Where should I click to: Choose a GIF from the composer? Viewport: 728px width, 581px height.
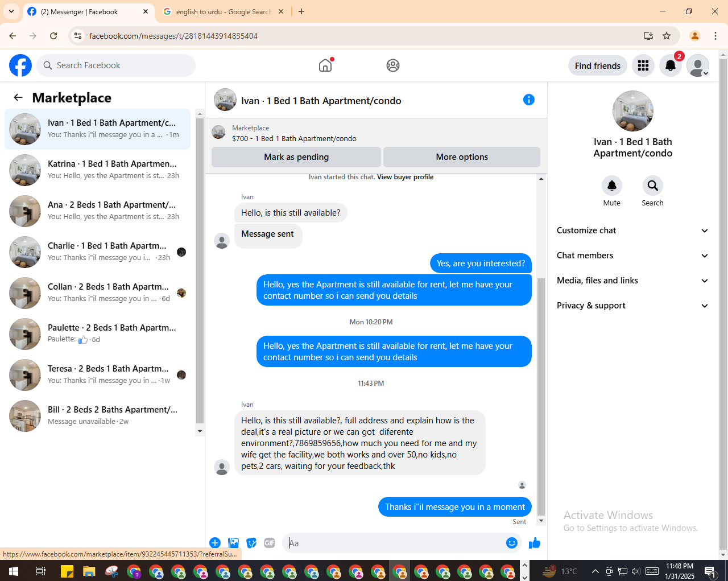[270, 543]
